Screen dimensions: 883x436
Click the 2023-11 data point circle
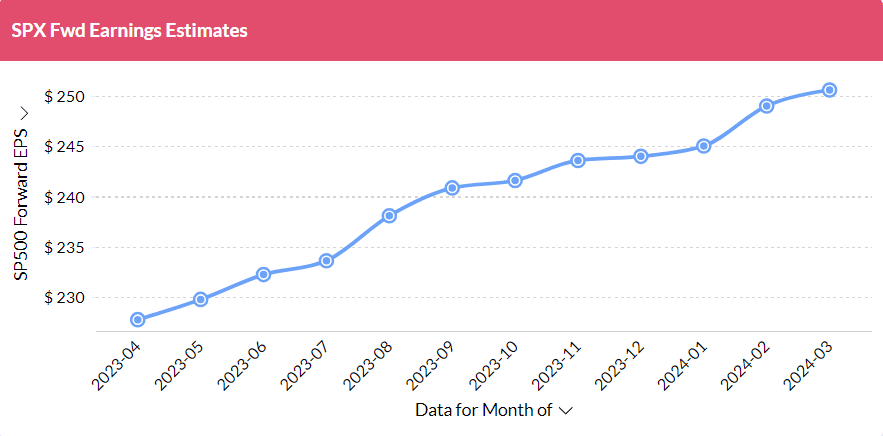tap(578, 160)
